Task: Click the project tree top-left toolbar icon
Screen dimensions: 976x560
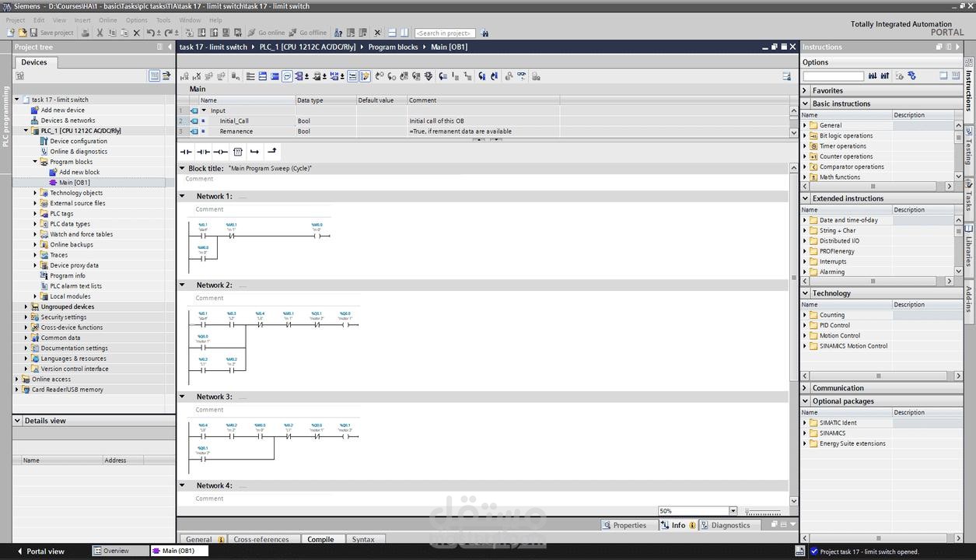Action: click(x=19, y=75)
